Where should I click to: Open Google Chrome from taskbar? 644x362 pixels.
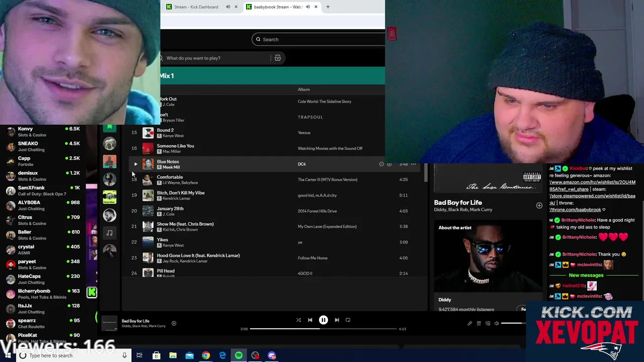[206, 355]
